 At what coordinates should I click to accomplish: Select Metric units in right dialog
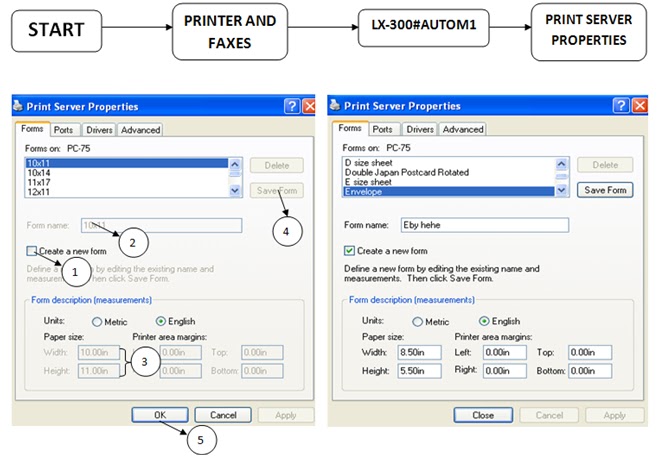[418, 322]
